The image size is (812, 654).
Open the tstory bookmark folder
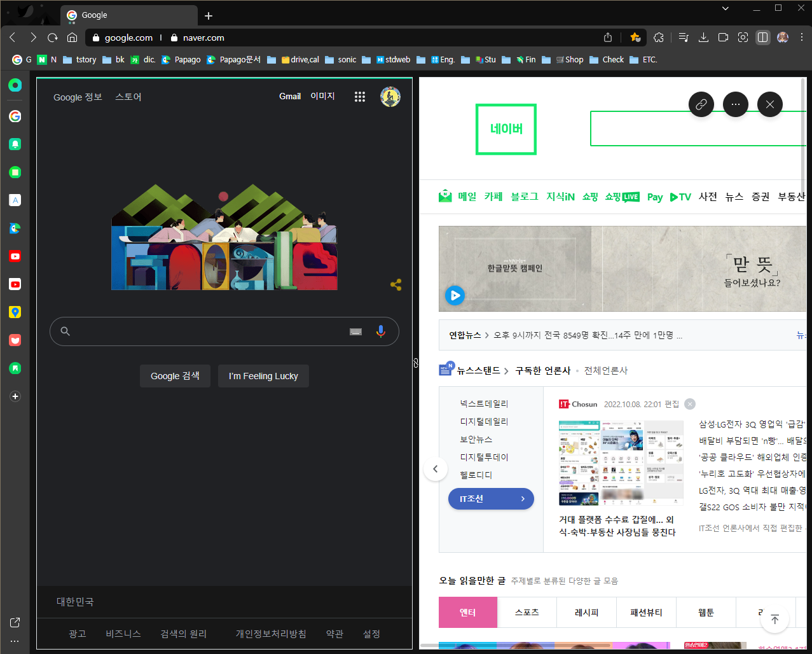pos(79,60)
